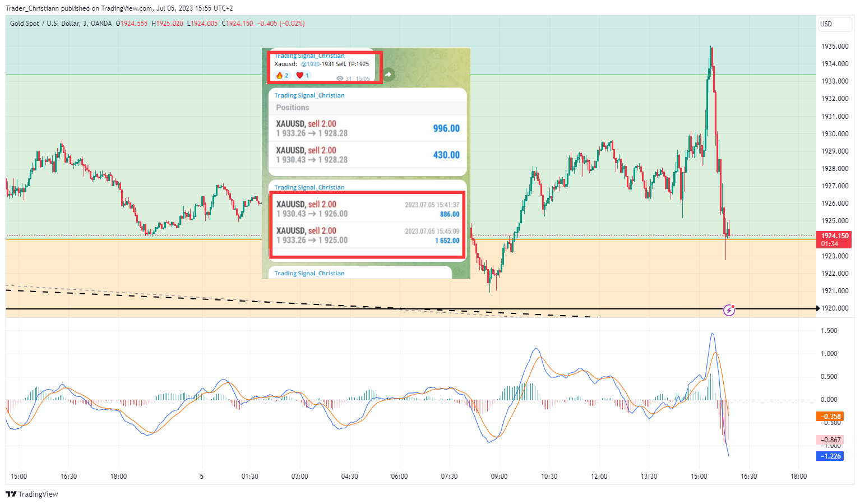Click the OANDA source in chart title
Screen dimensions: 860x504
coord(101,24)
